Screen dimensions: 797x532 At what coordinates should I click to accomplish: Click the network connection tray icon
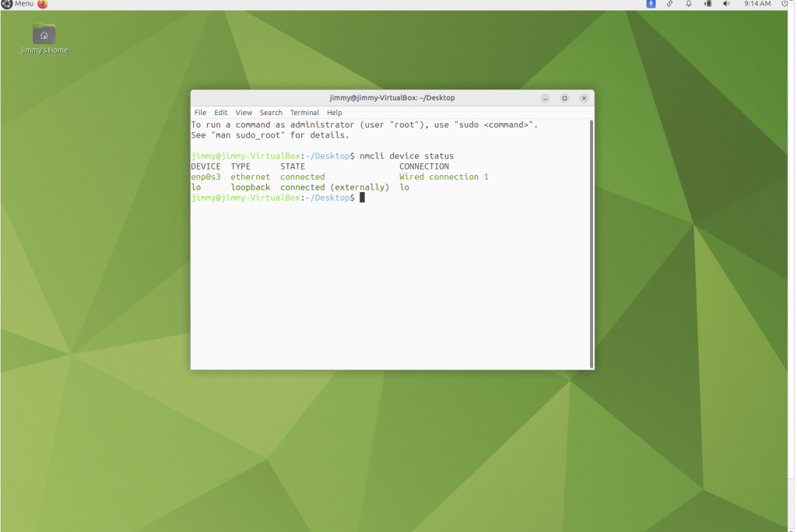(x=669, y=4)
